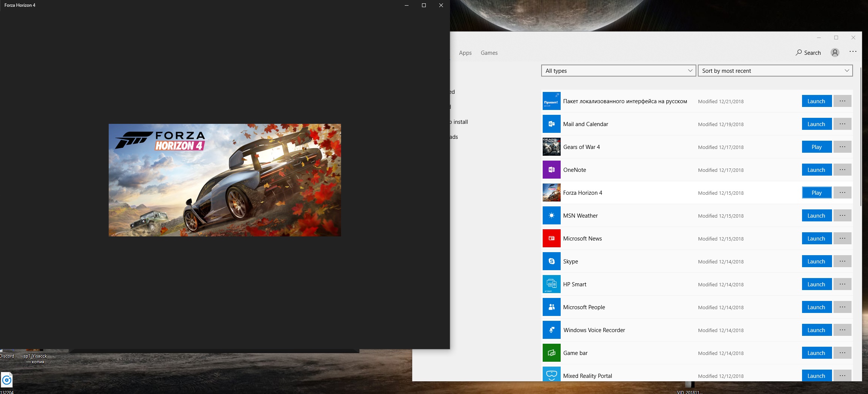This screenshot has width=868, height=394.
Task: Open more options for OneNote
Action: (x=842, y=170)
